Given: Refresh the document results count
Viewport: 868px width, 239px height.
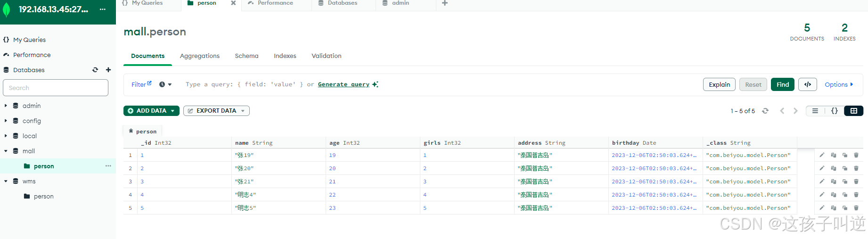Looking at the screenshot, I should 765,111.
